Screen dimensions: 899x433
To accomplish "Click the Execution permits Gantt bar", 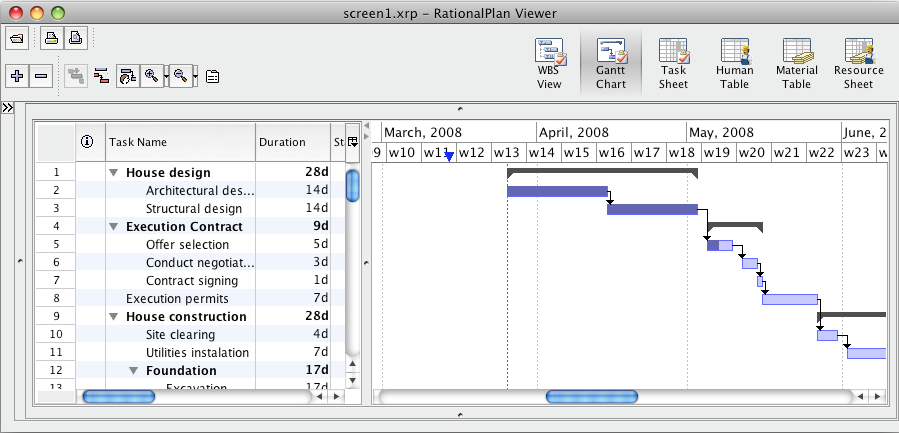I will click(x=790, y=299).
